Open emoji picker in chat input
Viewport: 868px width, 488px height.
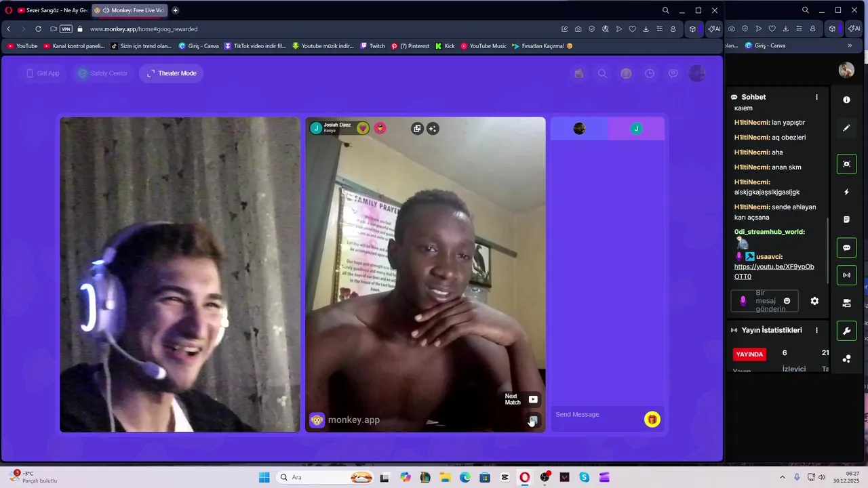(x=787, y=301)
